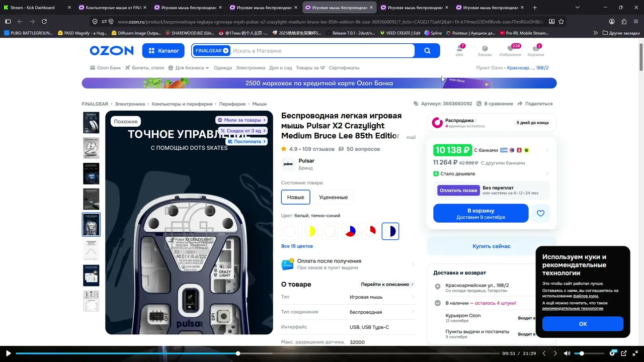Open the Мили за товары badge

coord(242,120)
